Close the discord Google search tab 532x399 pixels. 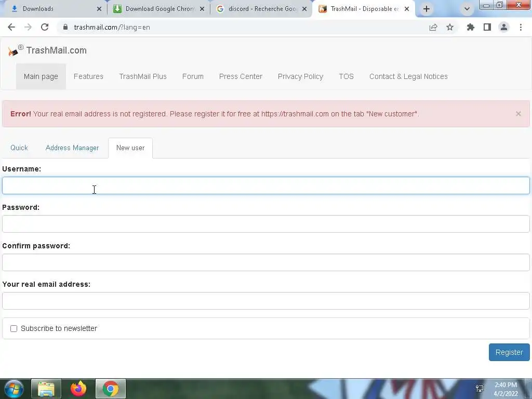pyautogui.click(x=304, y=9)
